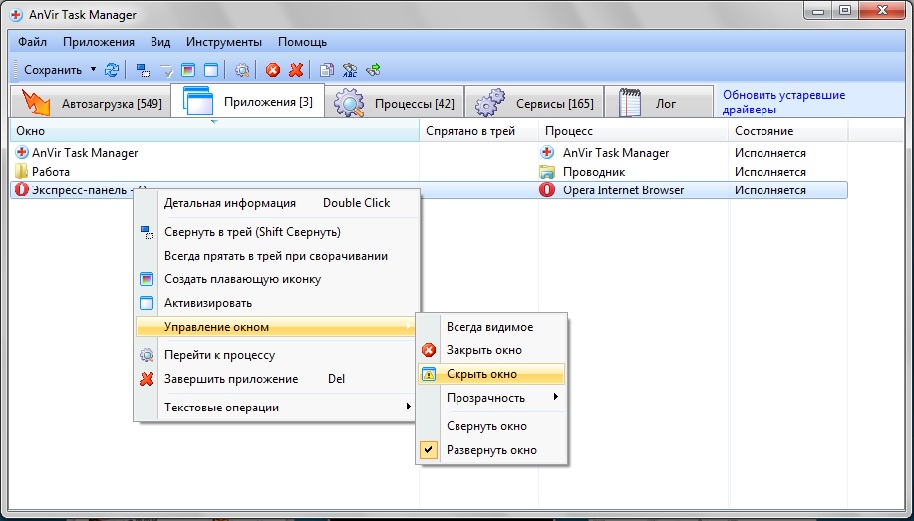Click AnVir red cross icon in window list
This screenshot has width=914, height=521.
[22, 153]
